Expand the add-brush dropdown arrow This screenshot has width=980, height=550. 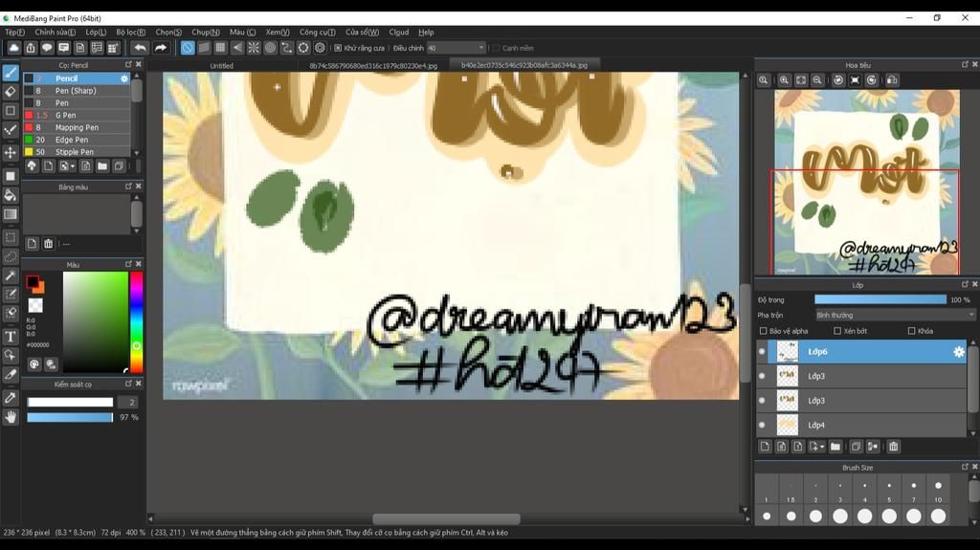73,166
